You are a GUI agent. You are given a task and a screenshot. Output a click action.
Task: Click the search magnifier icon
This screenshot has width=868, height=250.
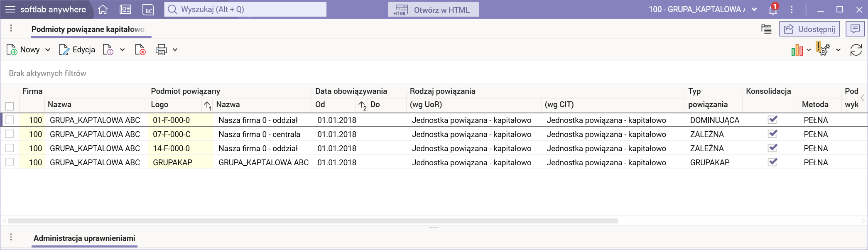172,9
